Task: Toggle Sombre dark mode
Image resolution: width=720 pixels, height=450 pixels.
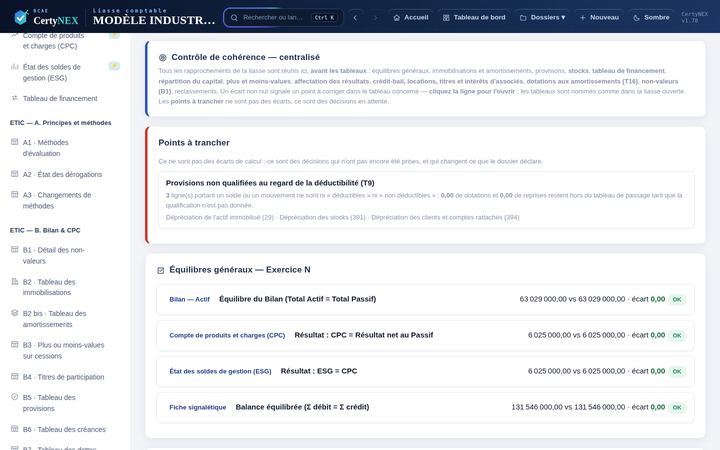Action: 651,17
